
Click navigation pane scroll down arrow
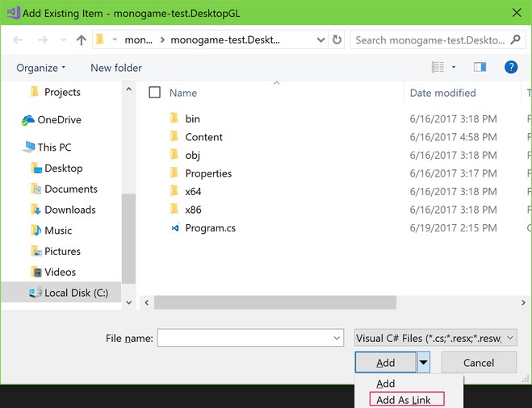tap(129, 302)
